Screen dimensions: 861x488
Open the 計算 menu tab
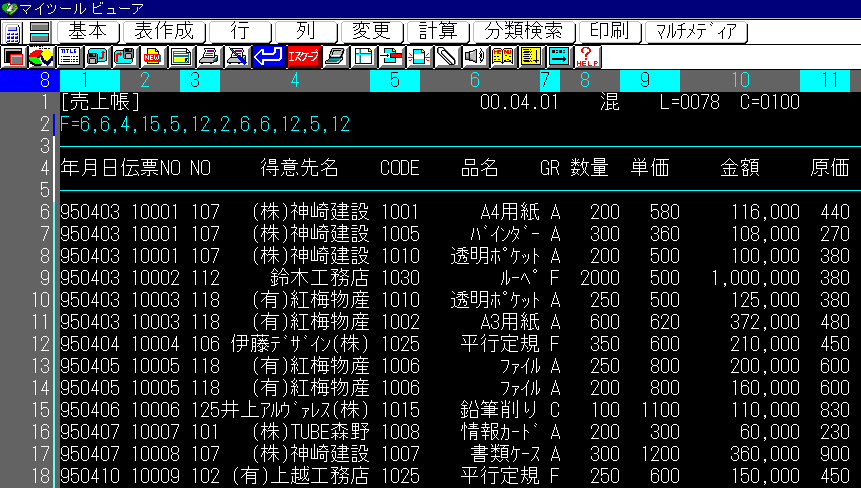(438, 32)
